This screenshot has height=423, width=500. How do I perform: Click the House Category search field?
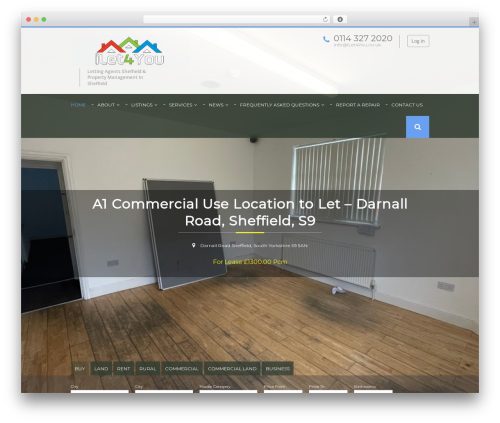(228, 391)
